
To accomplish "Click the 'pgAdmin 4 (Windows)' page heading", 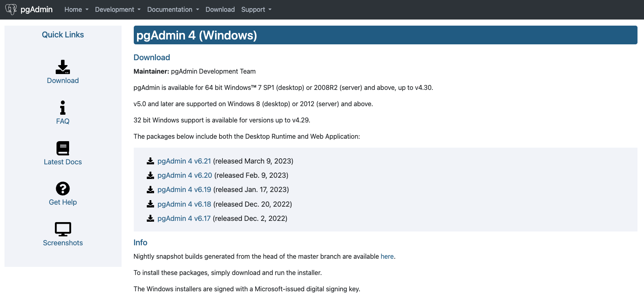I will pyautogui.click(x=197, y=35).
